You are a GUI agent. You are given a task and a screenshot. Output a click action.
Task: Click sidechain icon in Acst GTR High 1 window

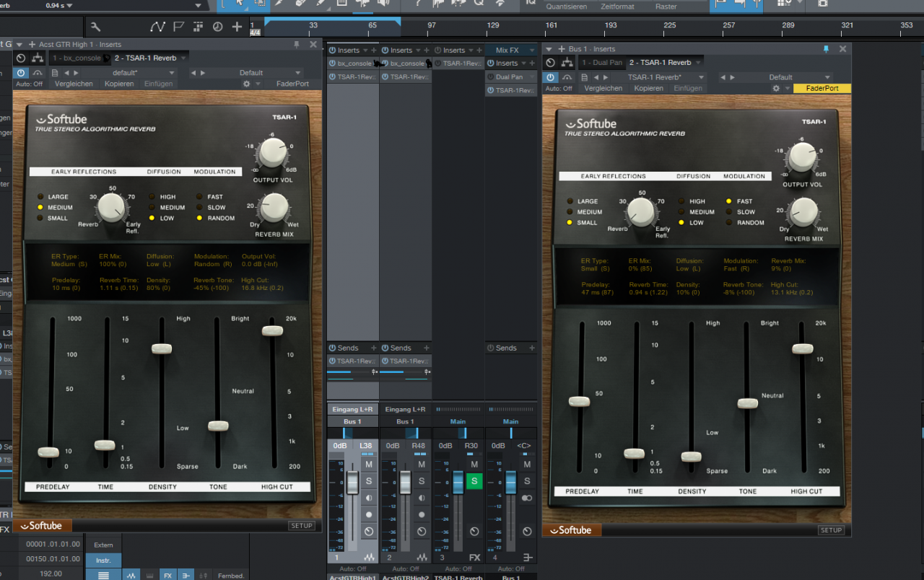coord(36,73)
